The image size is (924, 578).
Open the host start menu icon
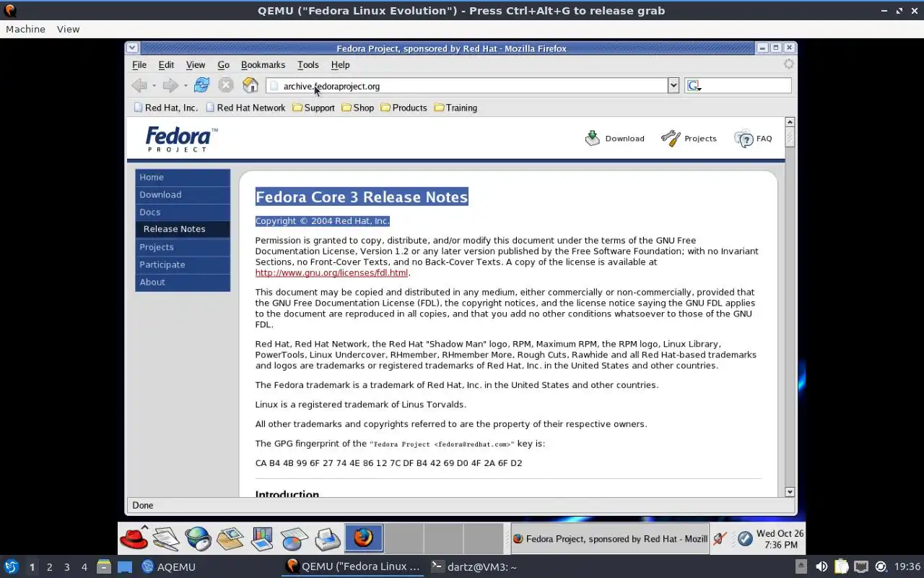click(12, 566)
